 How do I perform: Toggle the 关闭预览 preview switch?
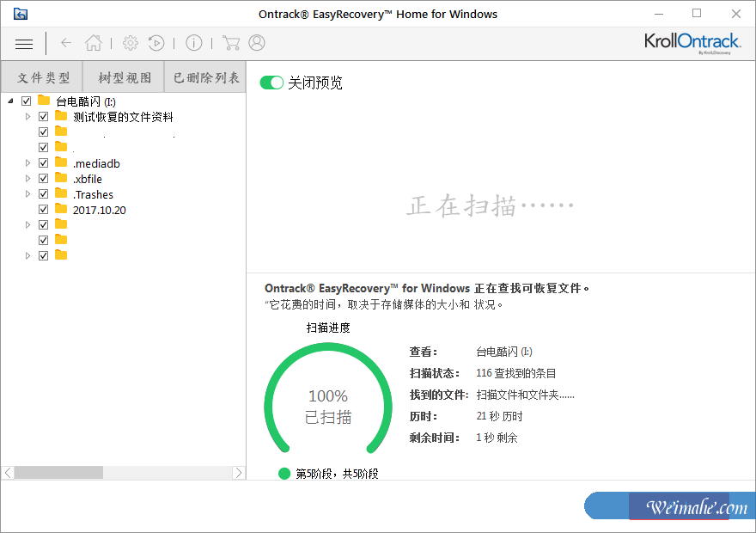tap(272, 83)
